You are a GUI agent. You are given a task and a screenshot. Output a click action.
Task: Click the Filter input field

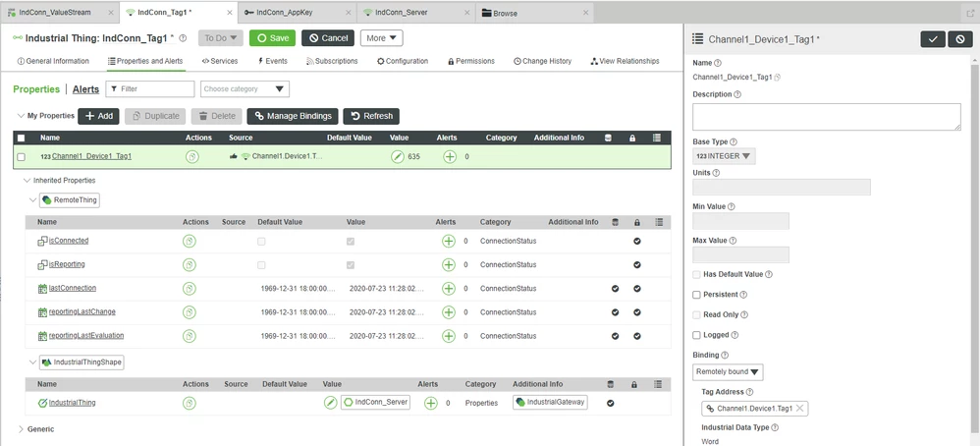[150, 88]
